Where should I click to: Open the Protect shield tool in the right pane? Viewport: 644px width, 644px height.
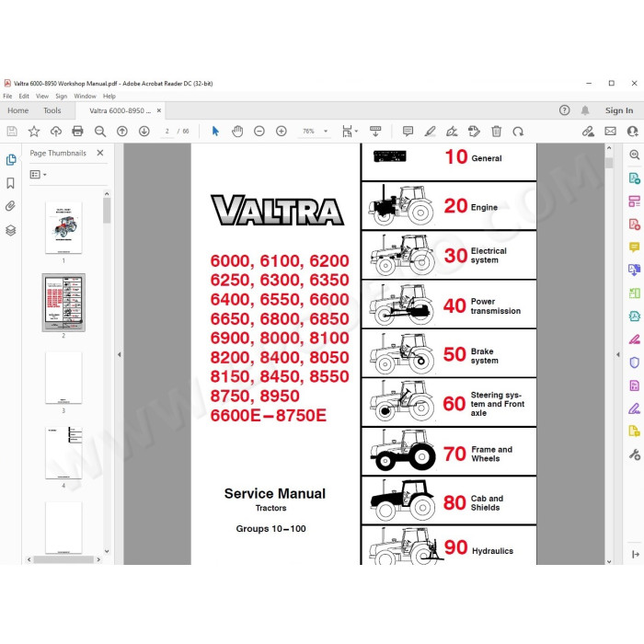[x=634, y=362]
